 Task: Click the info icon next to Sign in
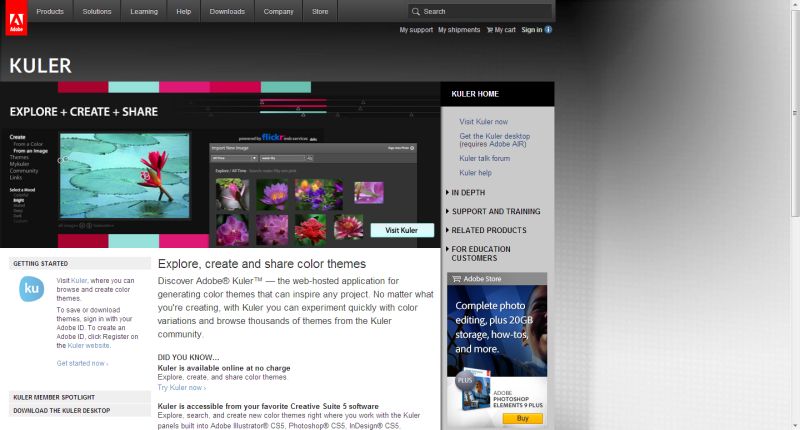(x=548, y=30)
